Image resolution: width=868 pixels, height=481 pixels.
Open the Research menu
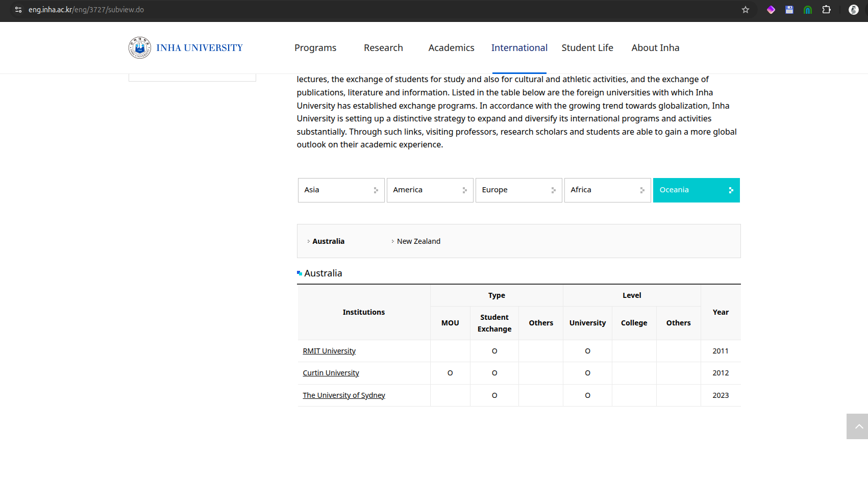point(383,47)
